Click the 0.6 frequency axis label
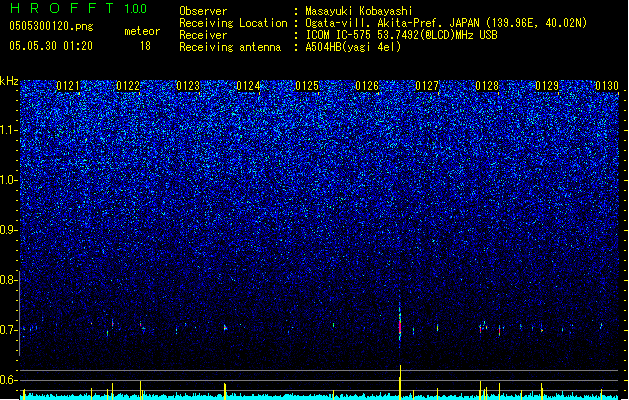This screenshot has height=400, width=629. (x=9, y=380)
